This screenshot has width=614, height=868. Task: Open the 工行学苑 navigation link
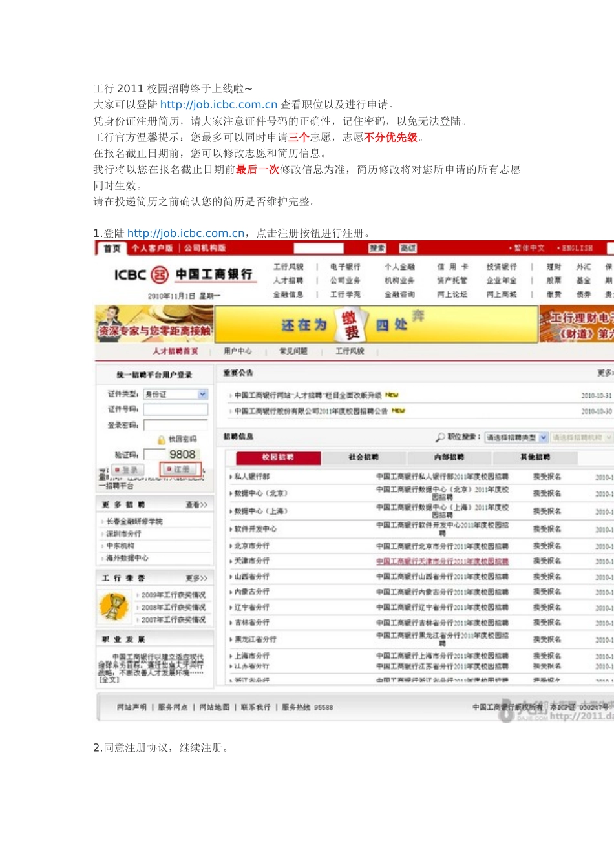tap(345, 294)
